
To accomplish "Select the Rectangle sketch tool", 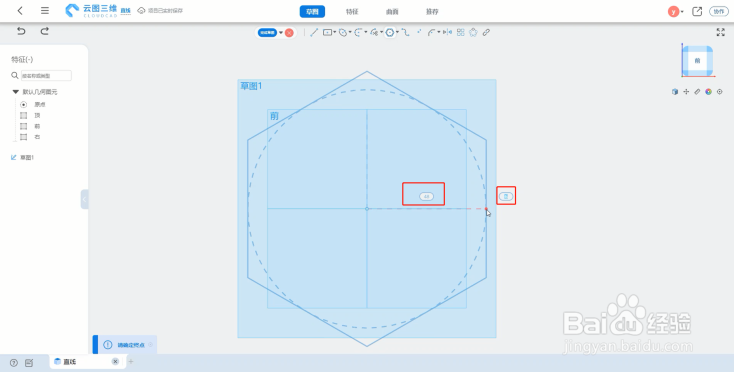I will pos(327,32).
